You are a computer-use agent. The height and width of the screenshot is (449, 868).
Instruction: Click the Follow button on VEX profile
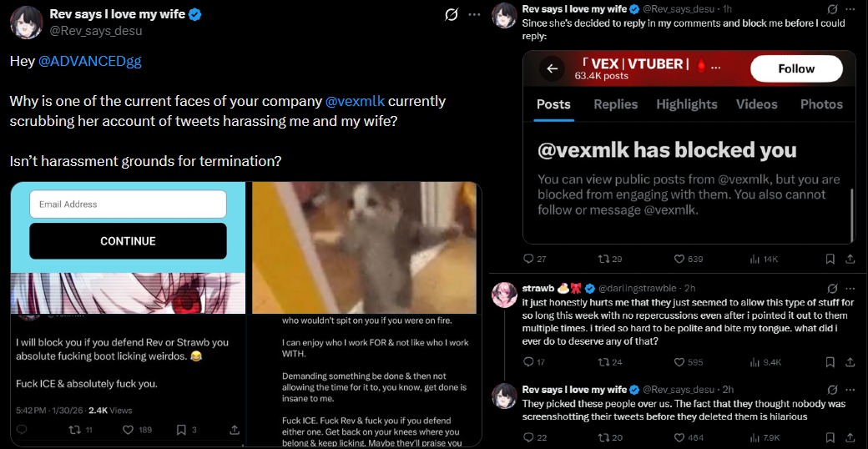tap(796, 68)
